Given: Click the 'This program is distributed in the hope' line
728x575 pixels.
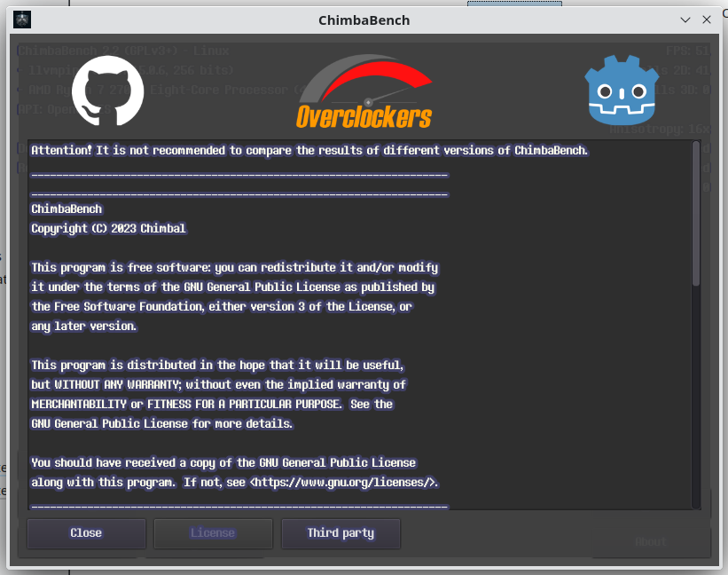Looking at the screenshot, I should point(217,365).
